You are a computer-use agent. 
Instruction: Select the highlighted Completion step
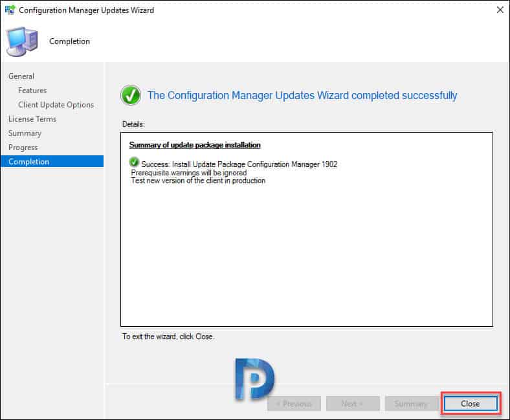pos(52,161)
